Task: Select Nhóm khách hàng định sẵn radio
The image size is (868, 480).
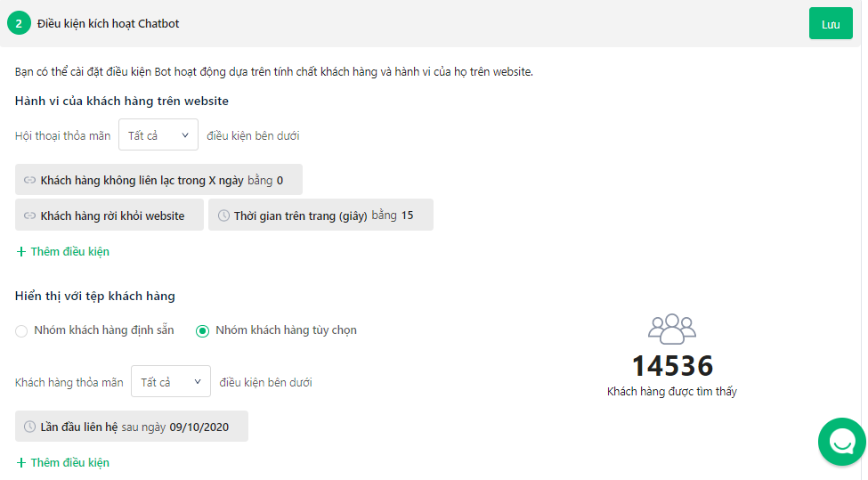Action: pyautogui.click(x=21, y=331)
